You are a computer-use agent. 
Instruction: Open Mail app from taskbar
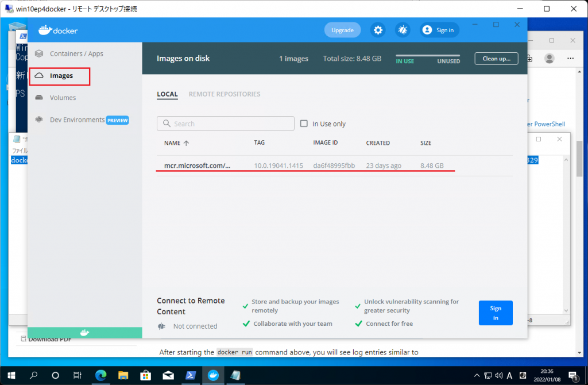(168, 375)
